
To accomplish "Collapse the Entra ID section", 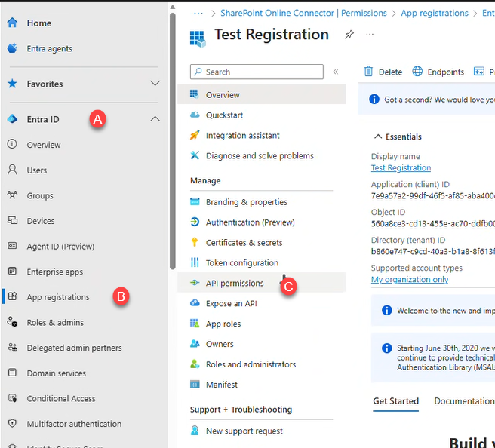I will coord(155,119).
